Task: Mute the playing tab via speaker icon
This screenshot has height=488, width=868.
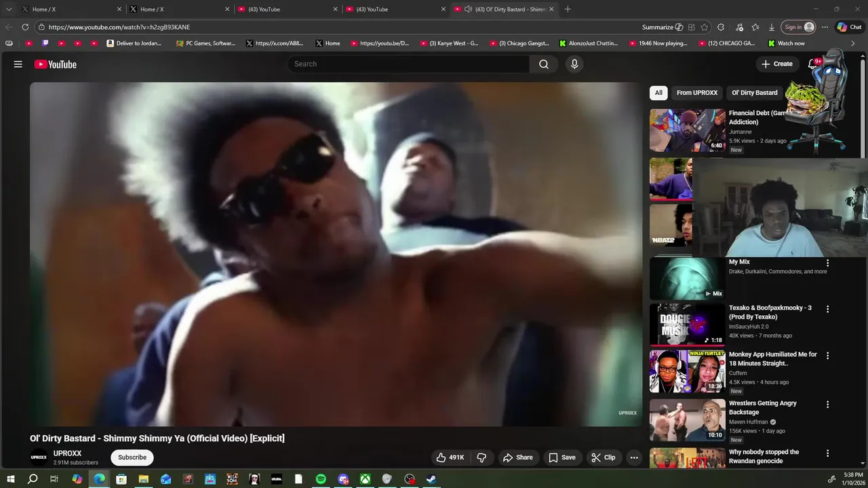Action: pos(468,9)
